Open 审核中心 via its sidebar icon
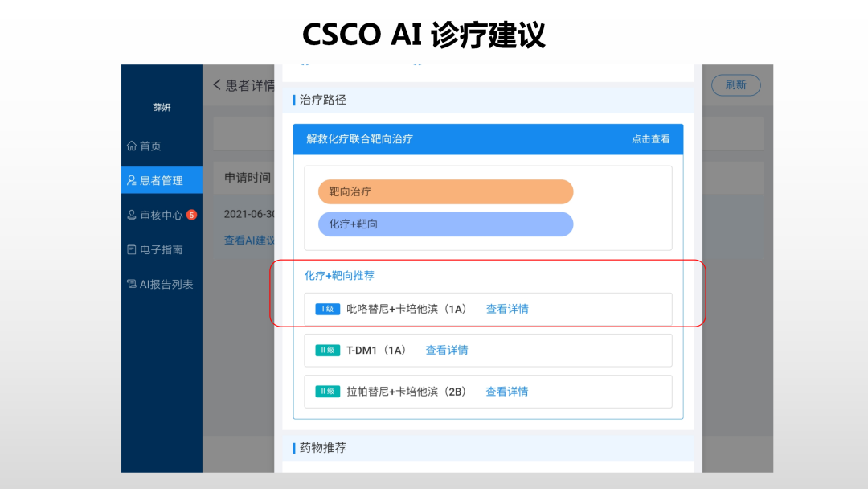The width and height of the screenshot is (868, 489). 132,216
